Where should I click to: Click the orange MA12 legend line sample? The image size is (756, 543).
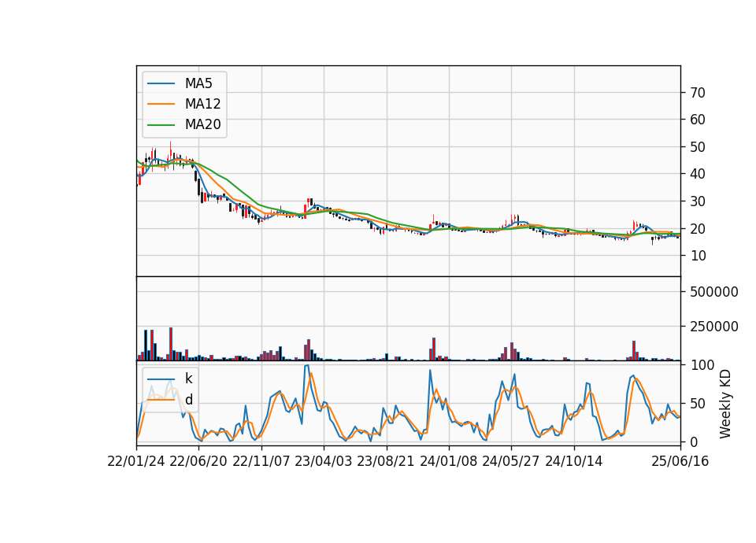point(161,104)
